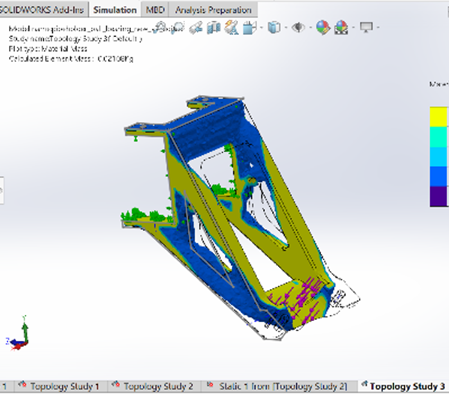Screen dimensions: 449x394
Task: Expand the View Orientation dropdown arrow
Action: [x=261, y=27]
